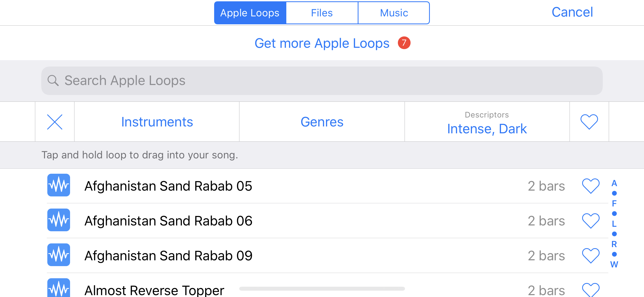Click the magnifying glass search icon

53,81
